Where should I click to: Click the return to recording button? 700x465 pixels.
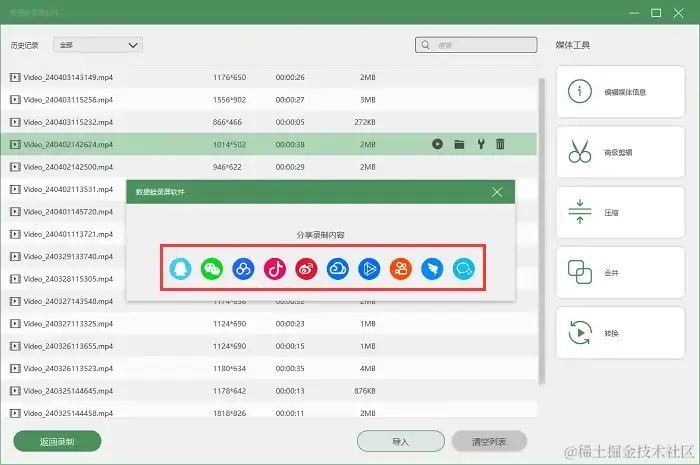click(57, 441)
